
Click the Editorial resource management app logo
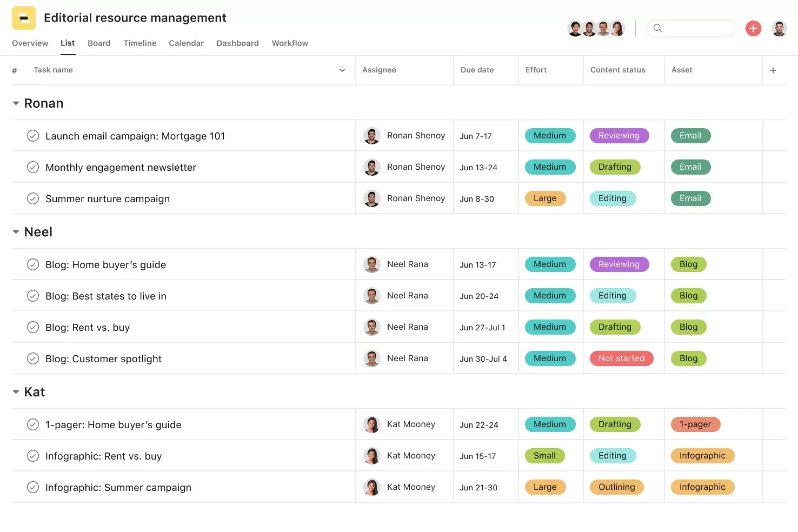[23, 18]
